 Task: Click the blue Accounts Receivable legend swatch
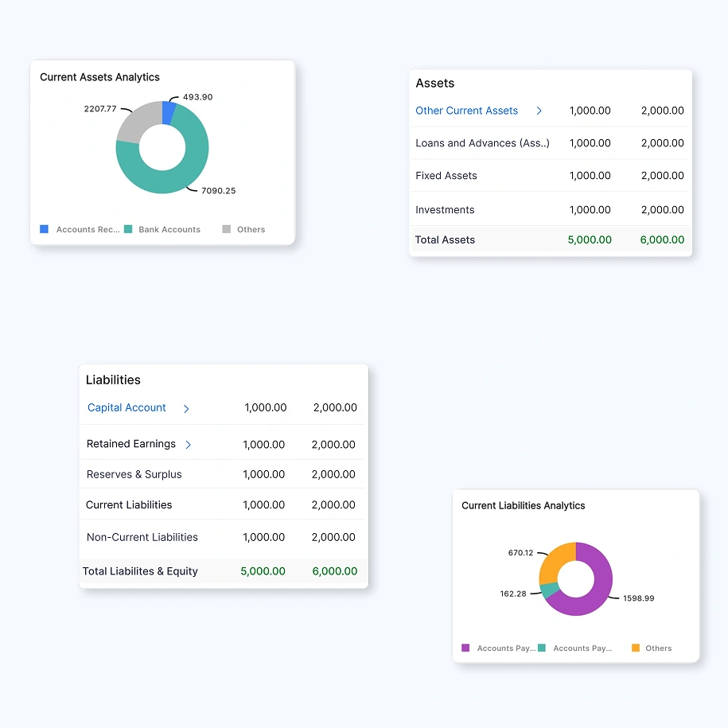point(45,229)
